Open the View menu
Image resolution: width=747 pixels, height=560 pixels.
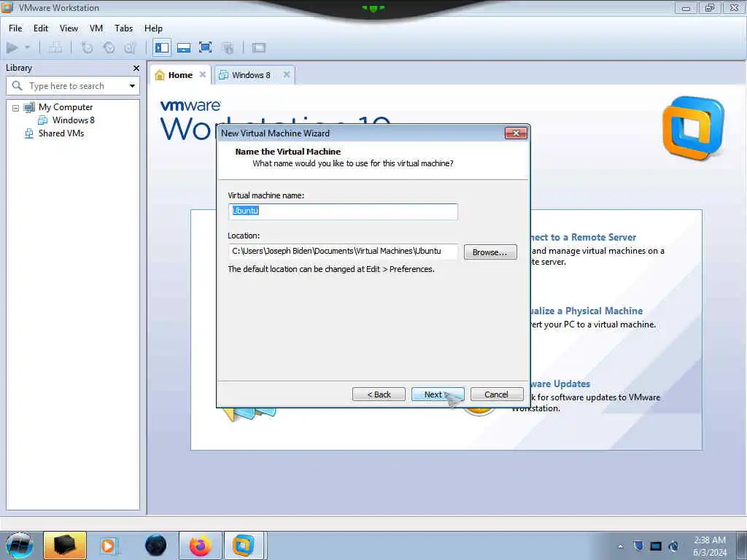click(69, 28)
